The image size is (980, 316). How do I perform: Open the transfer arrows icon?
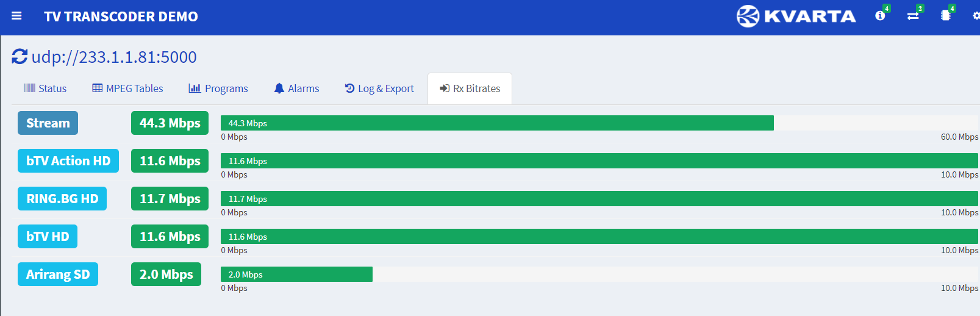tap(913, 16)
